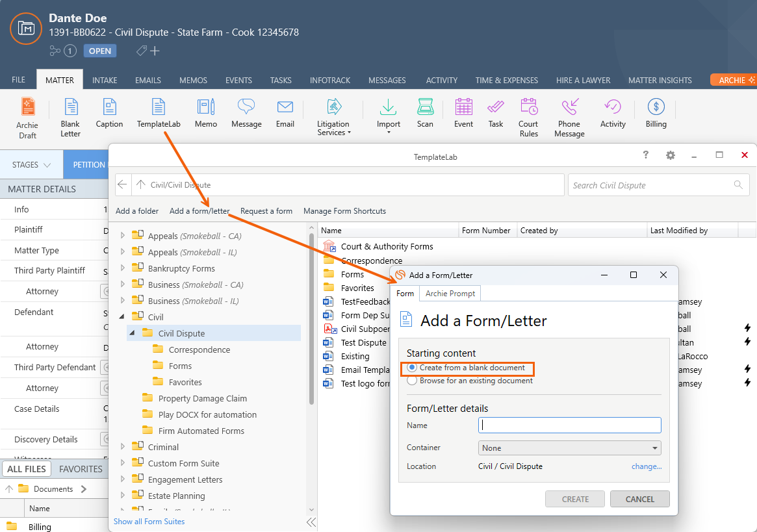Image resolution: width=757 pixels, height=532 pixels.
Task: Open the STAGES dropdown
Action: click(x=31, y=164)
